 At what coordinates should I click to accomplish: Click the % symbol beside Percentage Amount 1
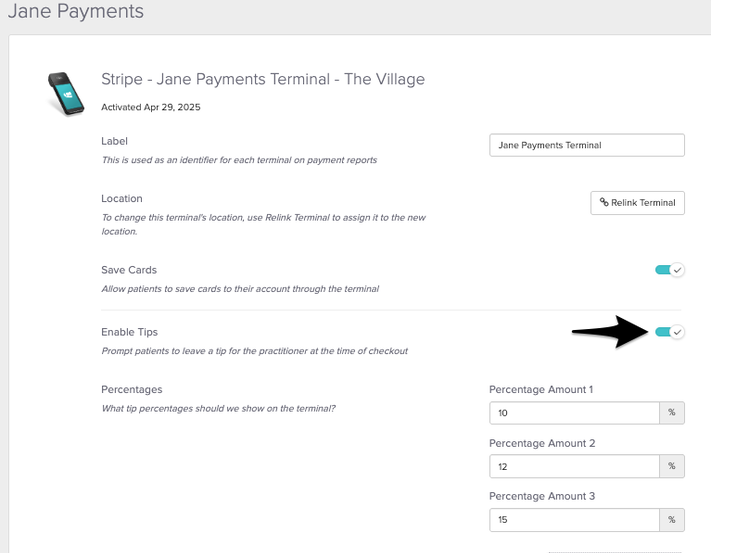[672, 413]
